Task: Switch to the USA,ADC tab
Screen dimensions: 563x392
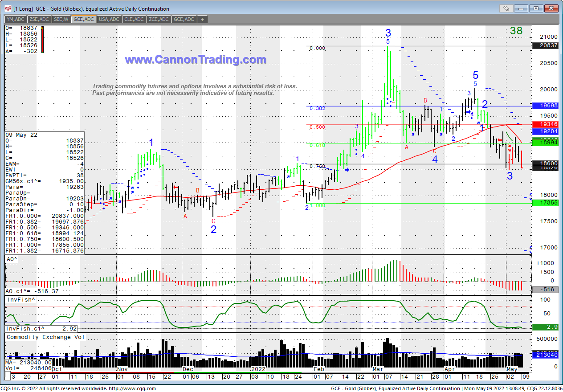Action: tap(109, 19)
